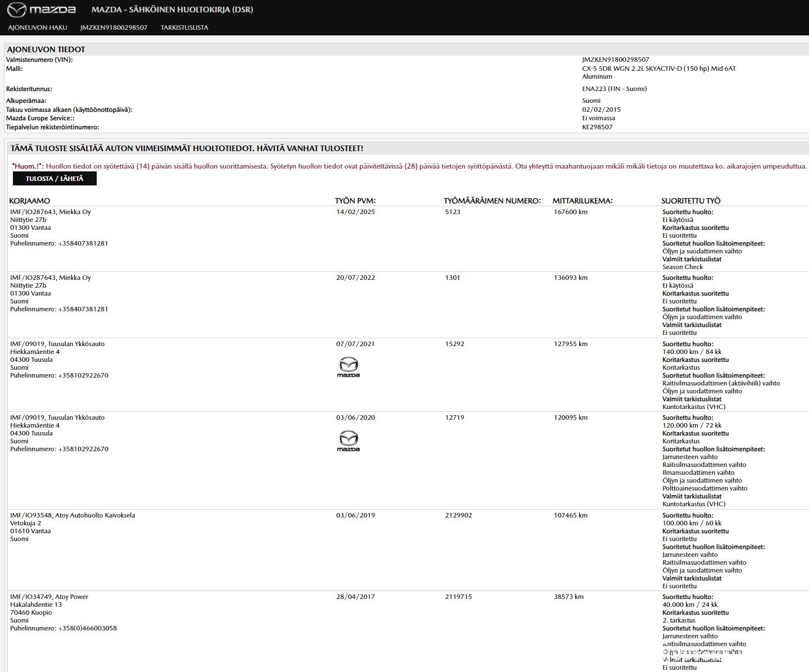This screenshot has width=809, height=672.
Task: Click the Atoy Power Kuopio workshop entry
Action: pyautogui.click(x=49, y=597)
